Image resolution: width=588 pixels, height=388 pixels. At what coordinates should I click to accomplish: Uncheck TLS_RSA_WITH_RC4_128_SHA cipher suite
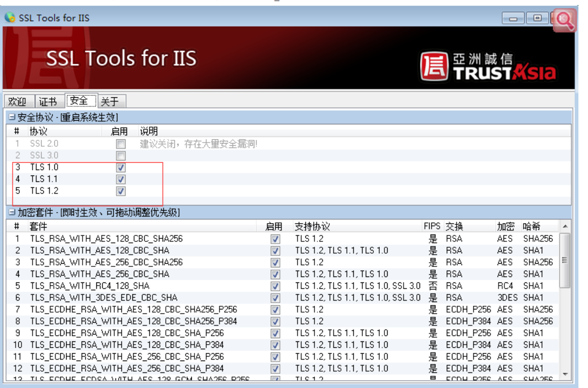pyautogui.click(x=275, y=286)
